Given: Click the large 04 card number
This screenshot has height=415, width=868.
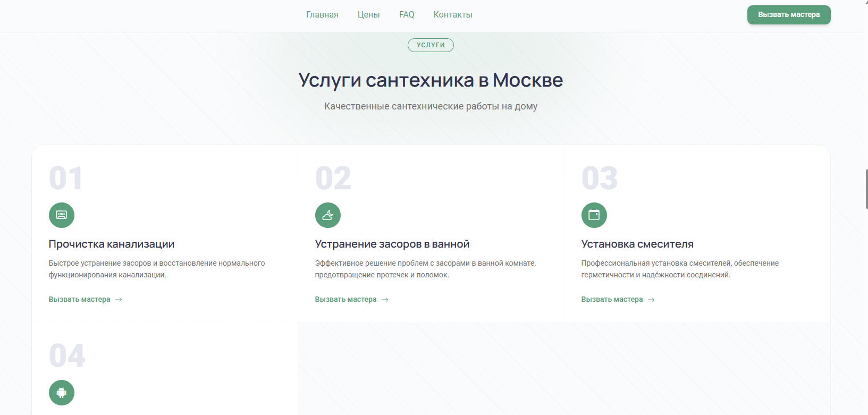Looking at the screenshot, I should 67,355.
